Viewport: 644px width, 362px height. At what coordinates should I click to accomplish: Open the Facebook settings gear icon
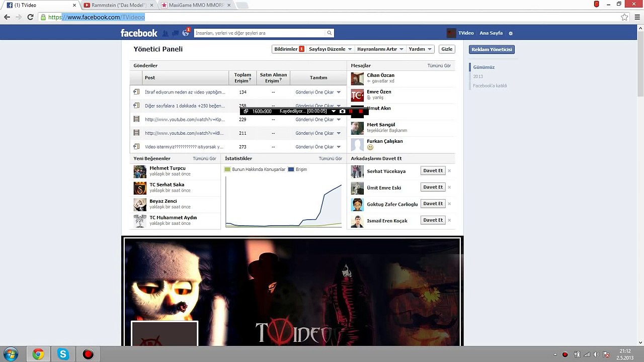pos(511,33)
